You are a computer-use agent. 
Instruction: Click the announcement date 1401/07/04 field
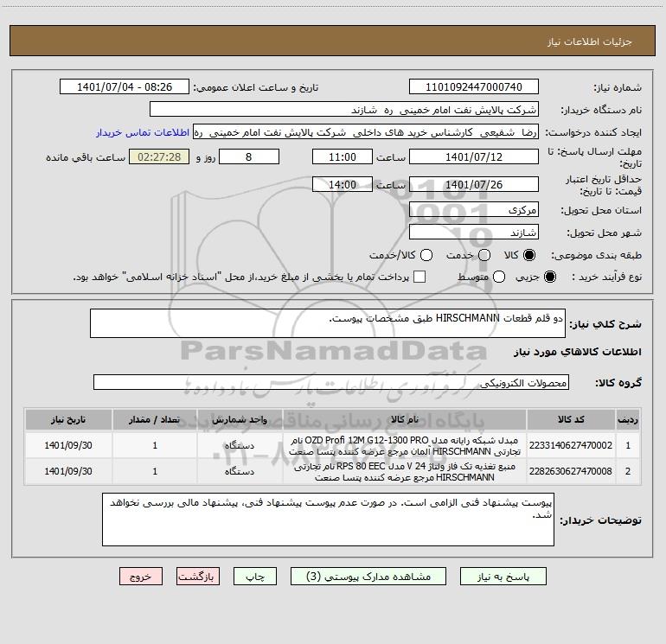(x=125, y=87)
